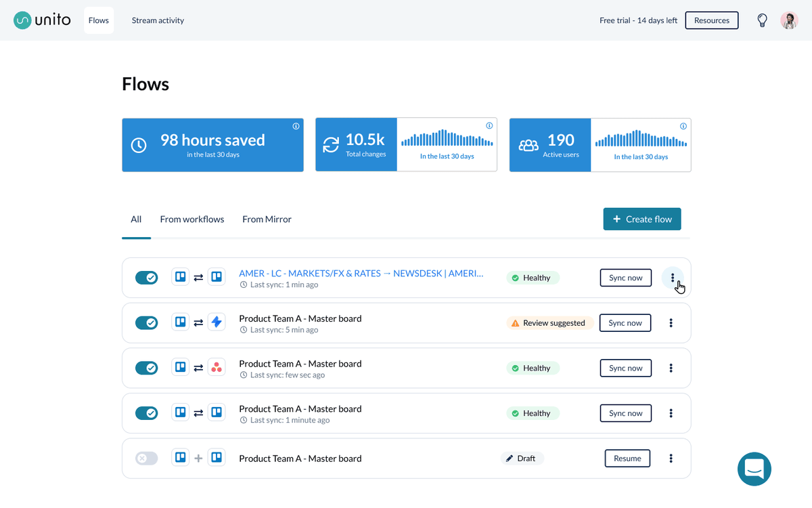The width and height of the screenshot is (812, 508).
Task: Switch to the From workflows tab
Action: pos(191,219)
